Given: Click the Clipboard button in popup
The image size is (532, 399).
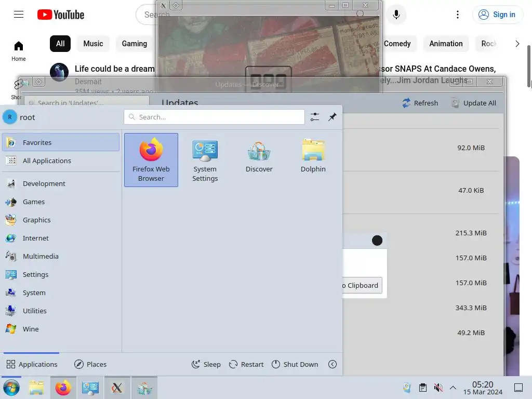Looking at the screenshot, I should point(362,285).
